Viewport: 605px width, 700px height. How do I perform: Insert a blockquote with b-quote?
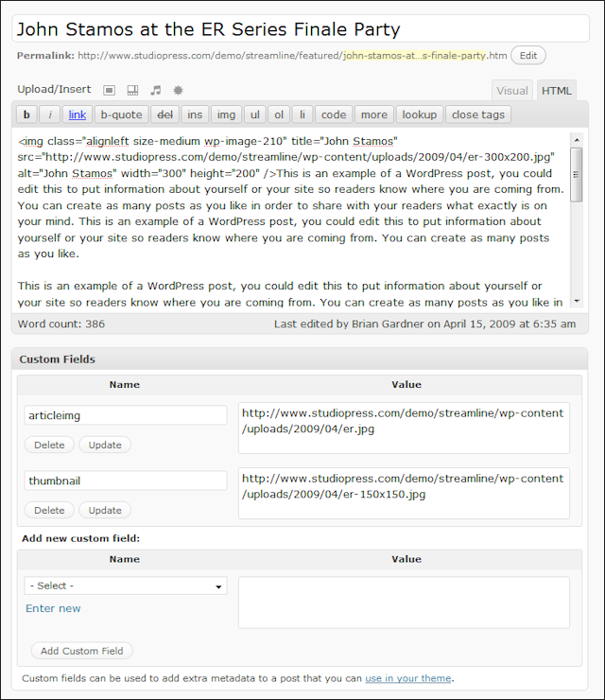(121, 114)
